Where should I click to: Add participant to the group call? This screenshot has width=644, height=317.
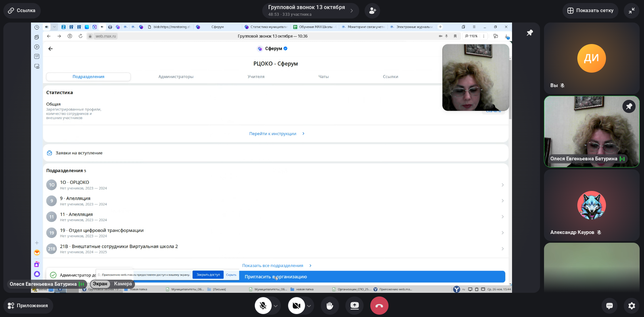tap(372, 11)
